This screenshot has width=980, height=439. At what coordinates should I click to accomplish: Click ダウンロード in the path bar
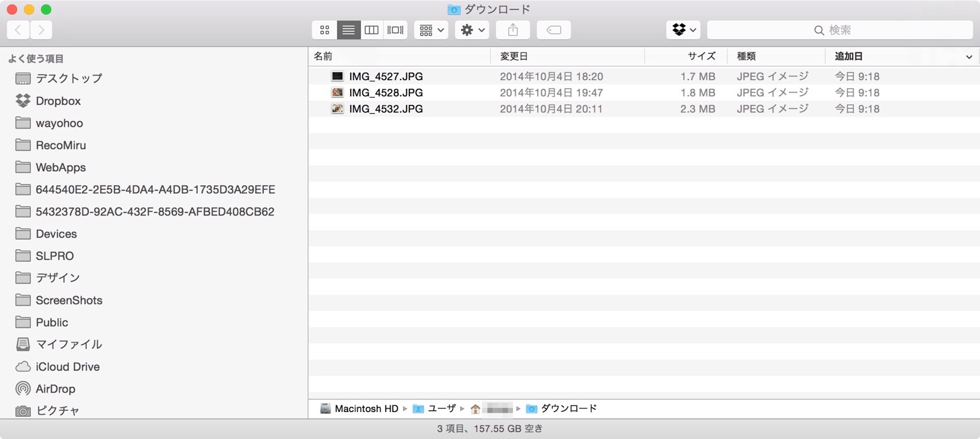[x=561, y=409]
